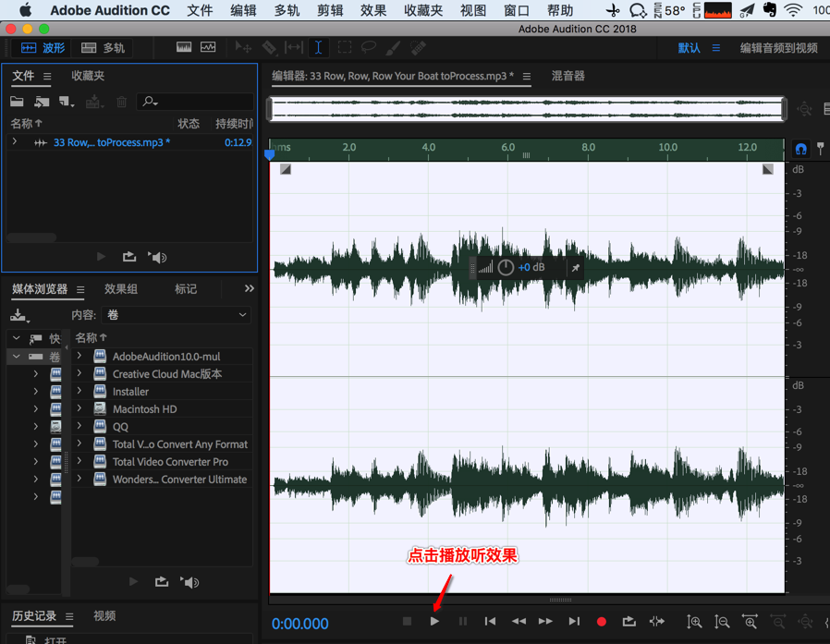Expand the Creative Cloud Mac版本 volume
Viewport: 830px width, 644px height.
coord(79,373)
